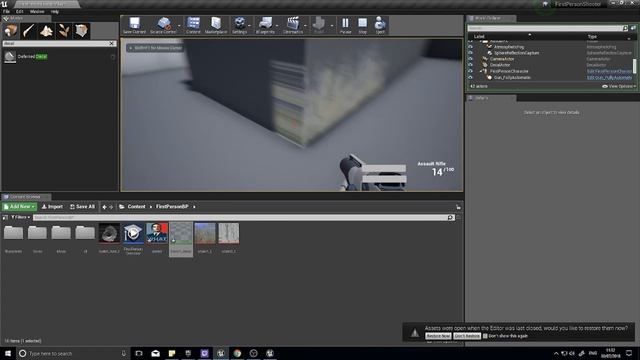Expand the Cinematics dropdown arrow
This screenshot has height=360, width=640.
[305, 26]
